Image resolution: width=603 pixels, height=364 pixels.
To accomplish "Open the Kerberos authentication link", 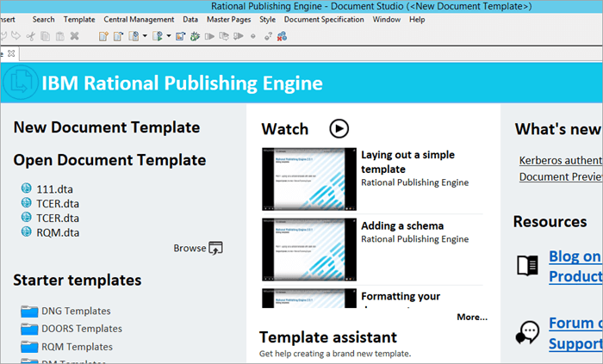I will pos(561,160).
